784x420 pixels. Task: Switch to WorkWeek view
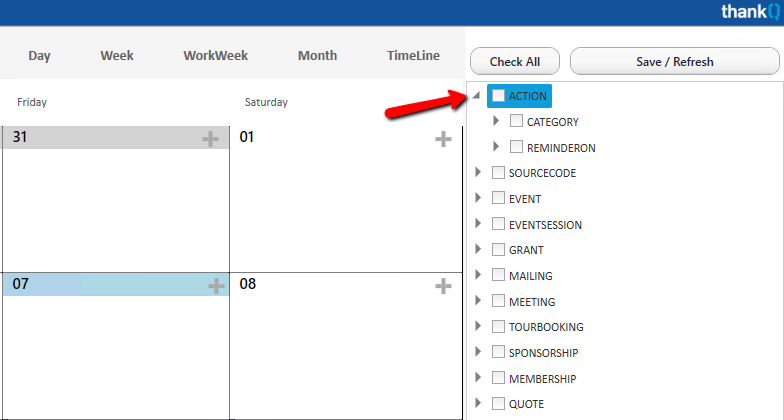(x=216, y=56)
